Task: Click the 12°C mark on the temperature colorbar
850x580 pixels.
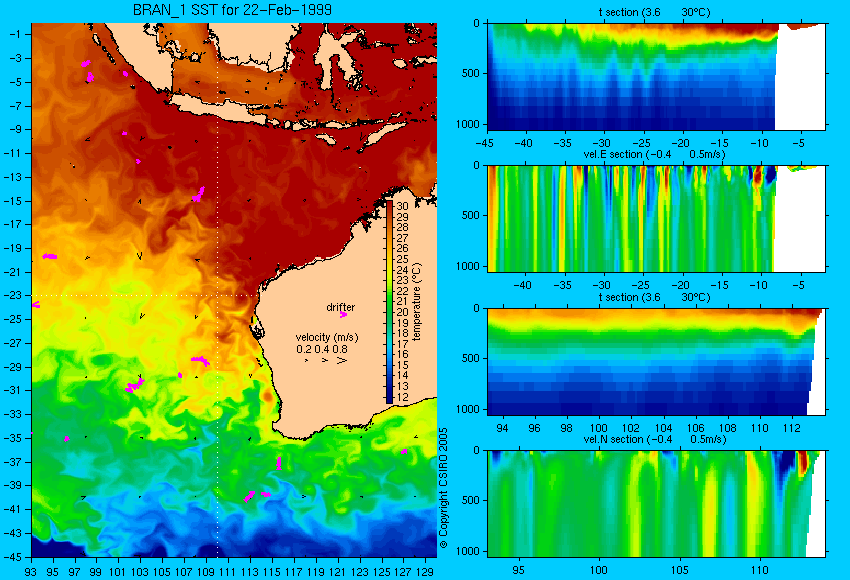Action: (402, 397)
